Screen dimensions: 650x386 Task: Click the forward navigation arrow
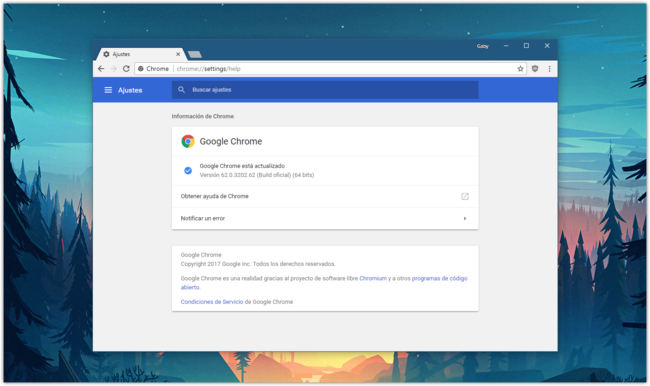coord(114,69)
